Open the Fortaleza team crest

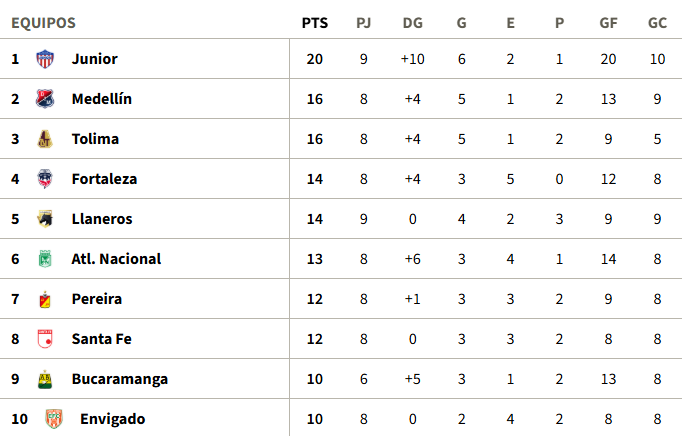[45, 179]
